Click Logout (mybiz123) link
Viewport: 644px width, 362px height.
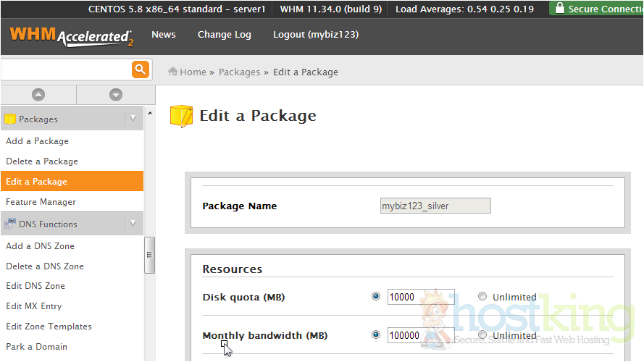coord(315,35)
